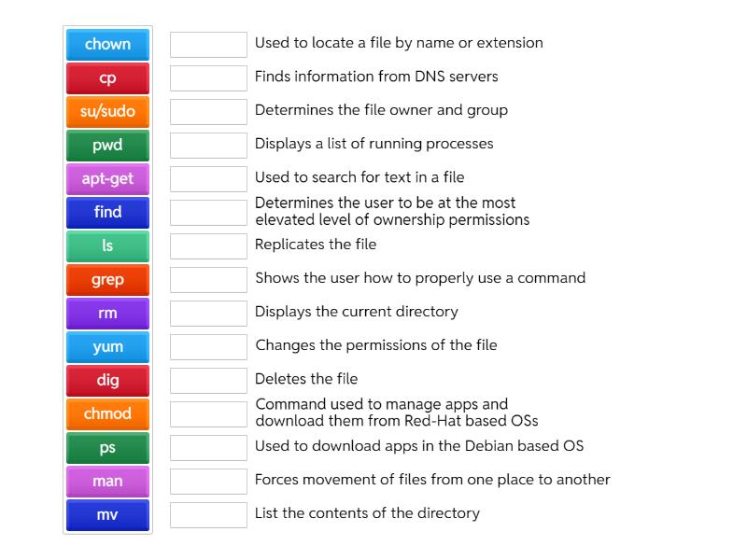Click box beside 'Displays a list of running processes'
Screen dimensions: 747x560
(208, 145)
